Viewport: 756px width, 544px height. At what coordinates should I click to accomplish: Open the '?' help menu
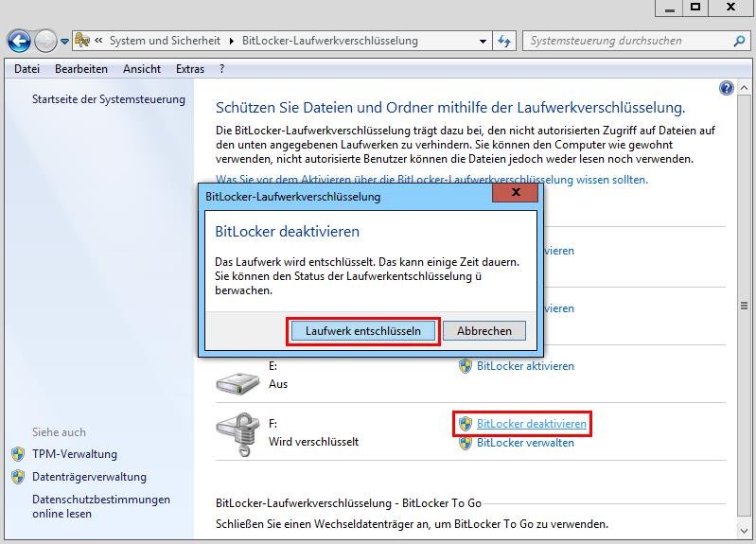pos(221,69)
